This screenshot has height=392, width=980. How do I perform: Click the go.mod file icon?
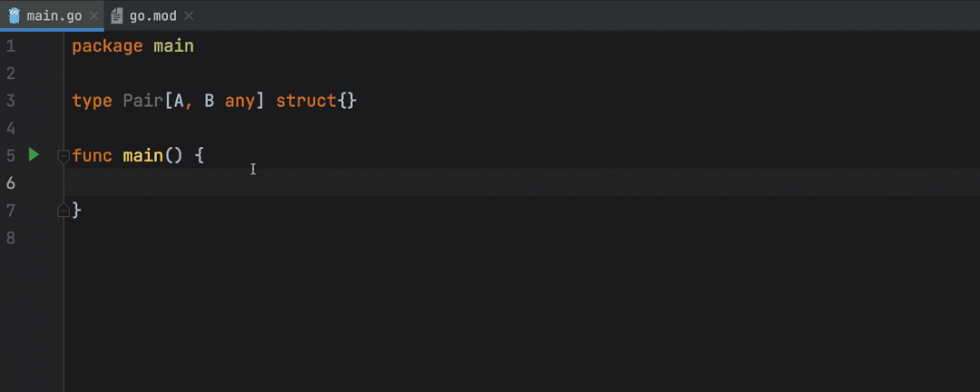point(116,15)
